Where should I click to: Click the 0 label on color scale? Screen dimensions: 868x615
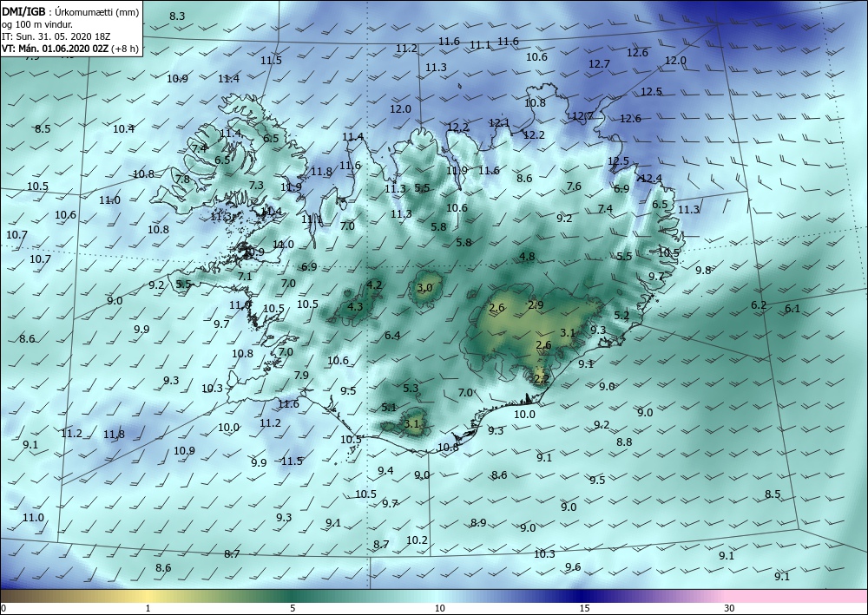click(x=3, y=609)
